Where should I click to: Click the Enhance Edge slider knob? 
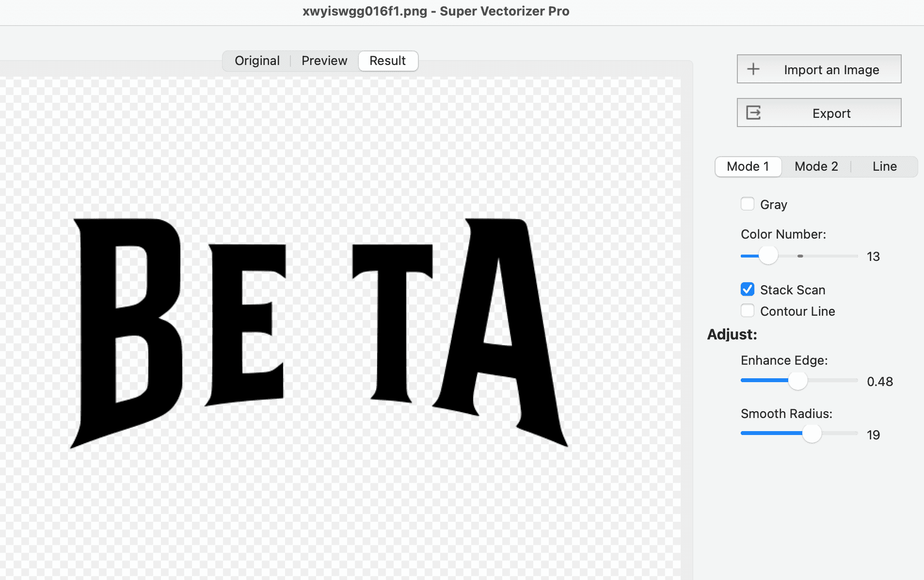[798, 381]
